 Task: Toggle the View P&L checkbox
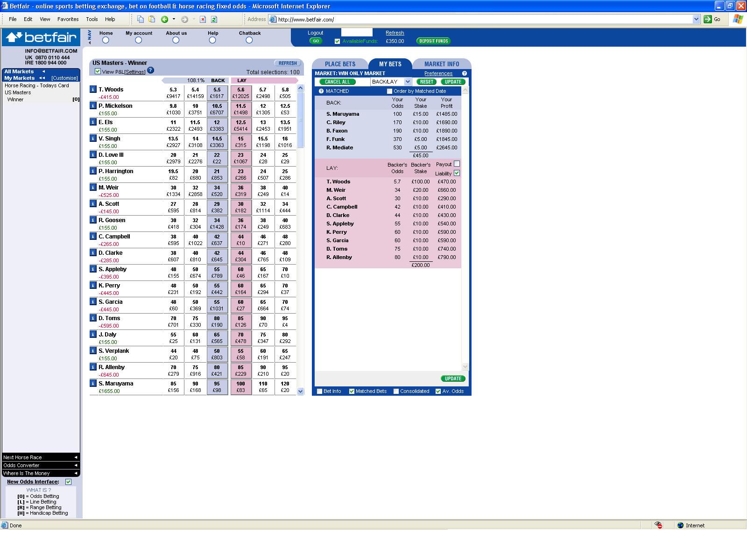(98, 71)
